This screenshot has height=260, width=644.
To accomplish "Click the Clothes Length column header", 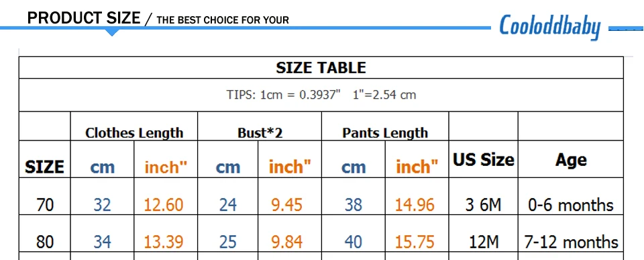I will tap(134, 133).
